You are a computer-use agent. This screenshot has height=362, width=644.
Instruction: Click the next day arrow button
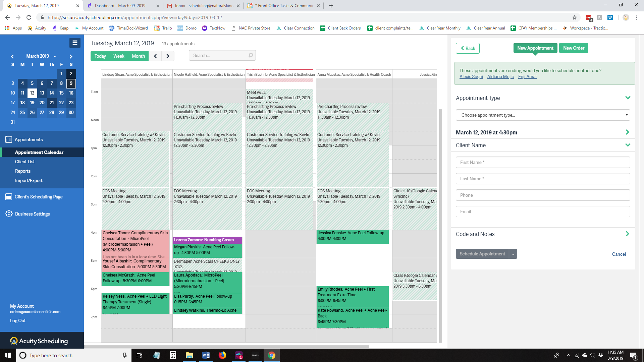[168, 56]
